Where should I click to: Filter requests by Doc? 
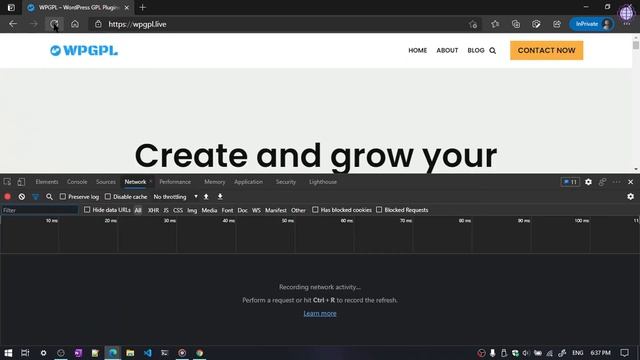(x=242, y=210)
